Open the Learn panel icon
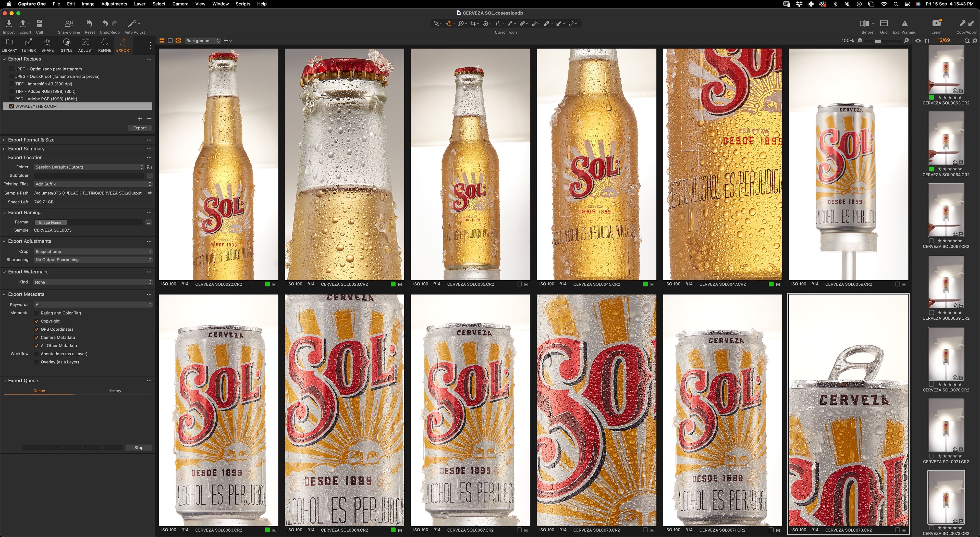 coord(936,23)
